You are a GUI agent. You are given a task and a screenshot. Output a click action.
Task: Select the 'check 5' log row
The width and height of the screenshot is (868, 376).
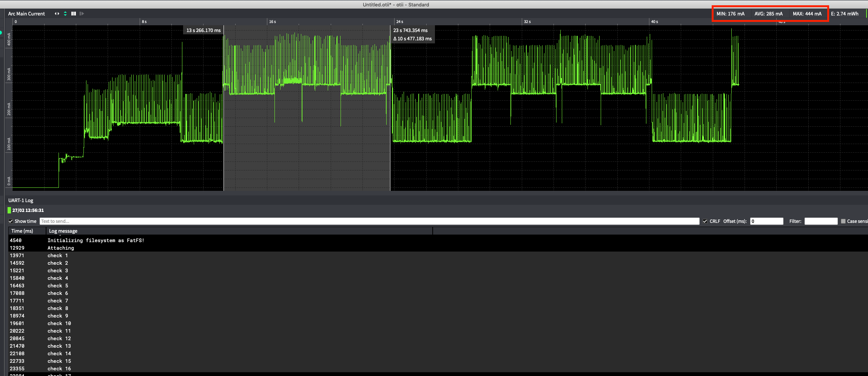click(438, 285)
